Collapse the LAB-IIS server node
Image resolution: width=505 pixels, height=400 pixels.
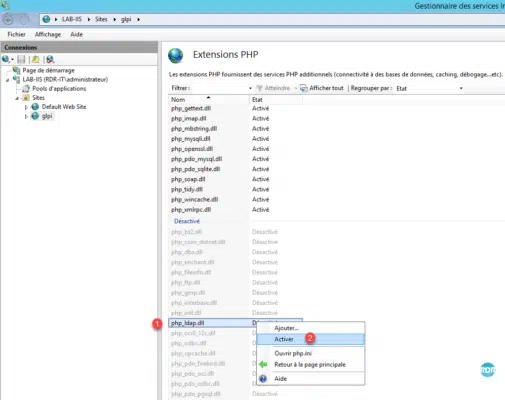[7, 80]
